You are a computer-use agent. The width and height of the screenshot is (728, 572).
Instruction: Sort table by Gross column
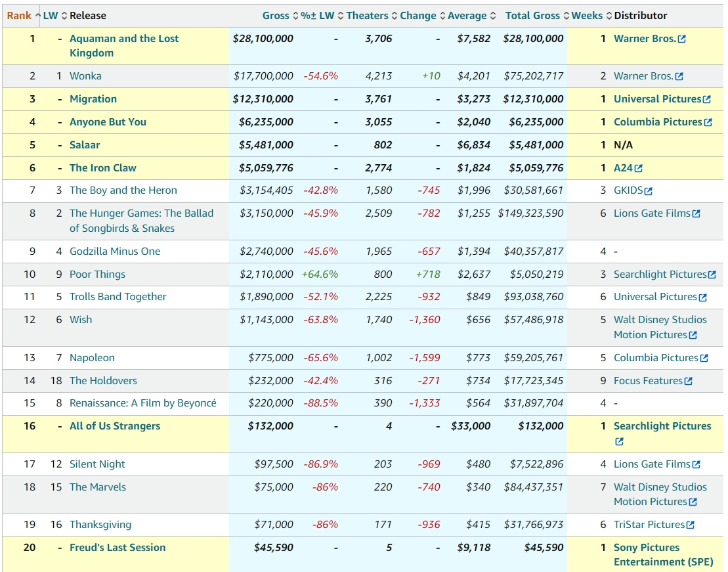pyautogui.click(x=280, y=16)
